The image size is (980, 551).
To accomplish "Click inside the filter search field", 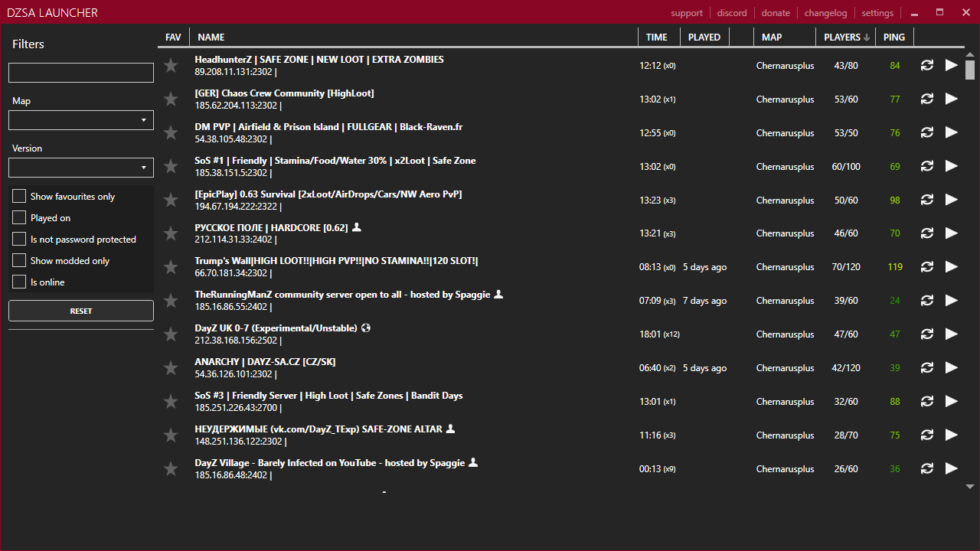I will tap(80, 72).
